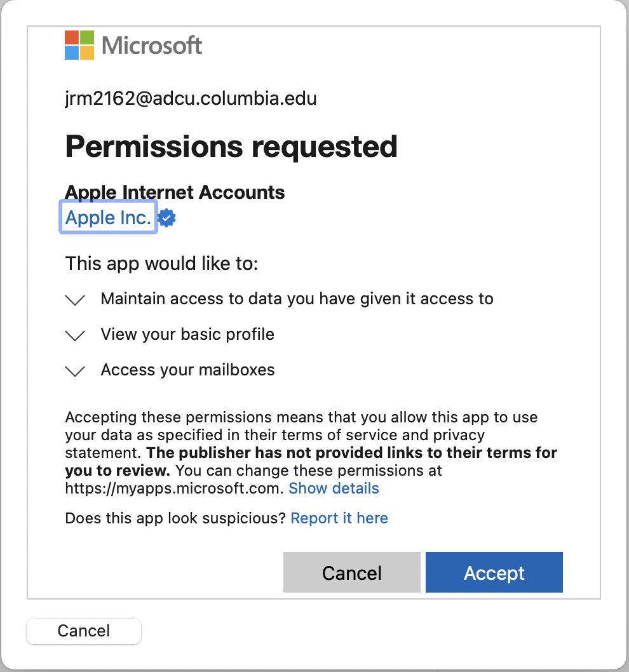Expand 'Maintain access to data' permission
The width and height of the screenshot is (629, 672).
[75, 300]
